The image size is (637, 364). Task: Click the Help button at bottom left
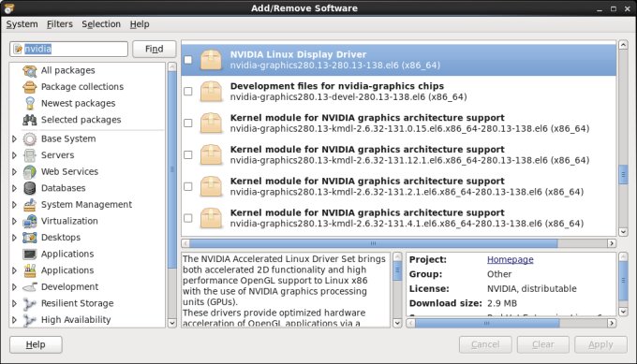[36, 344]
